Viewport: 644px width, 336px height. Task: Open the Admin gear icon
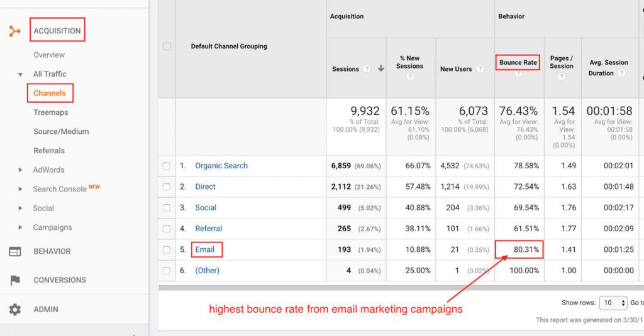15,310
